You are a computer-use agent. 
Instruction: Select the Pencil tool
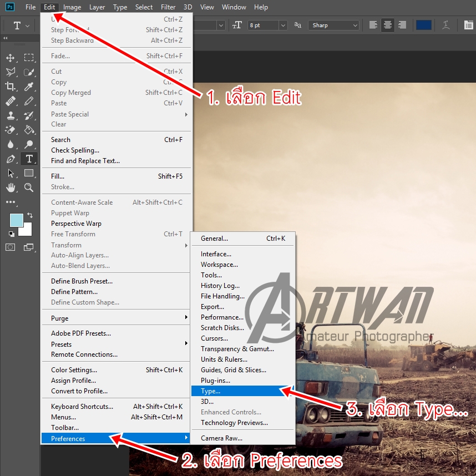(x=29, y=101)
